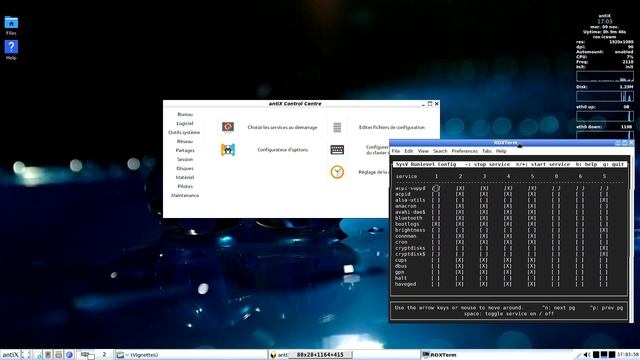Click the antiX Control Centre title bar

coord(295,104)
